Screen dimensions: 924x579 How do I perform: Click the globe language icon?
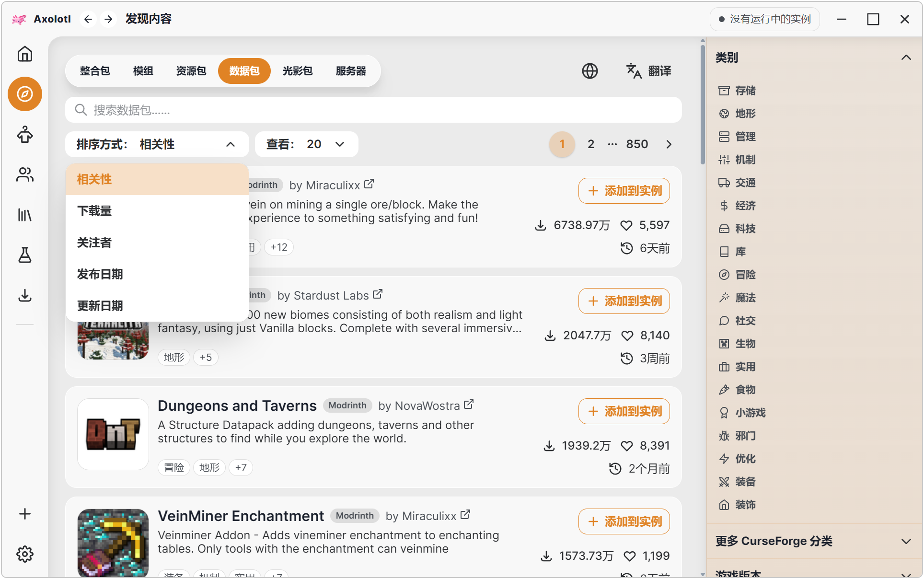(590, 71)
